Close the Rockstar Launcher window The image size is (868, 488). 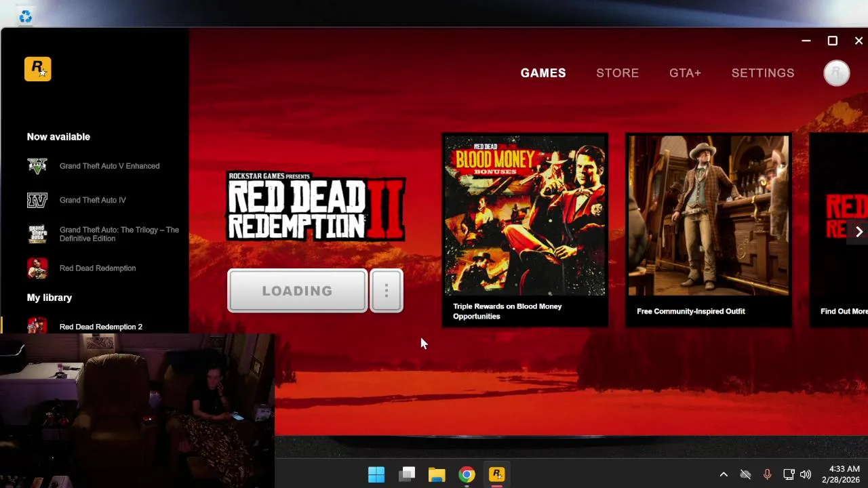(x=859, y=41)
